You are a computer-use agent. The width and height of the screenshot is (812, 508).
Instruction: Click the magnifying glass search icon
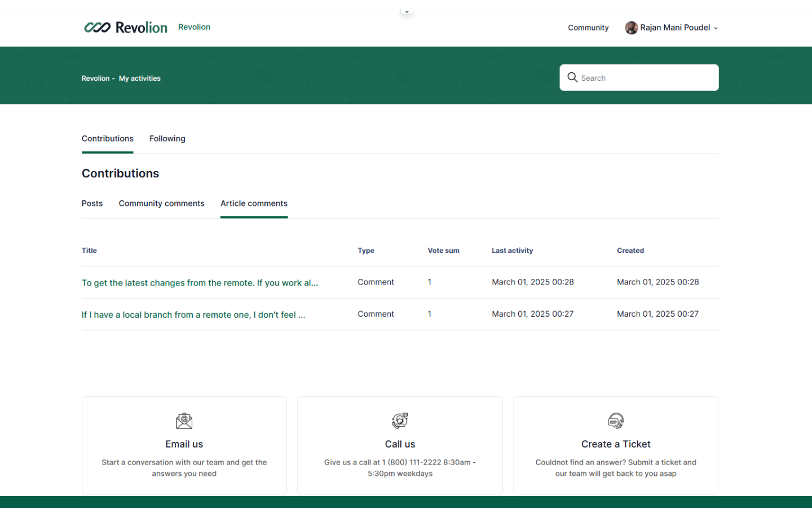pyautogui.click(x=572, y=77)
